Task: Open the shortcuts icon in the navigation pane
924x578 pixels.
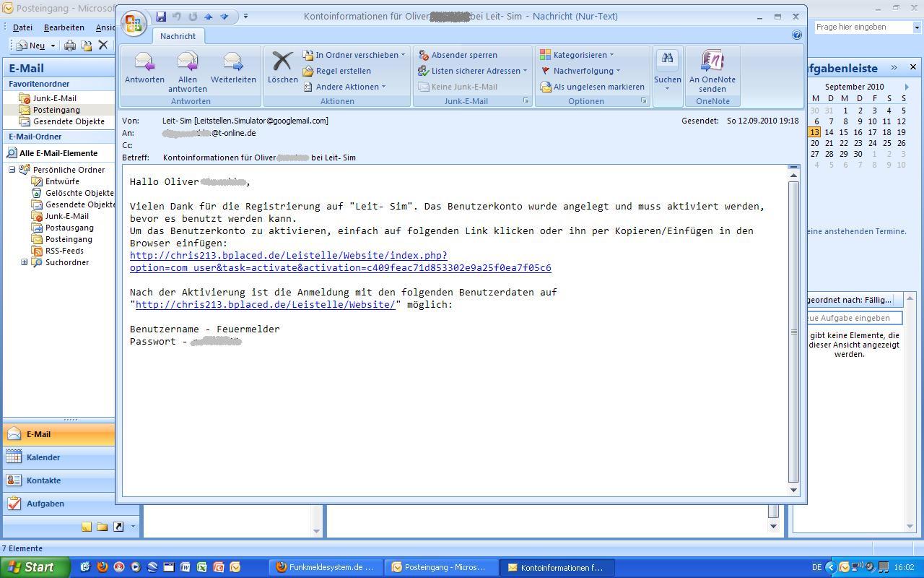Action: coord(118,527)
